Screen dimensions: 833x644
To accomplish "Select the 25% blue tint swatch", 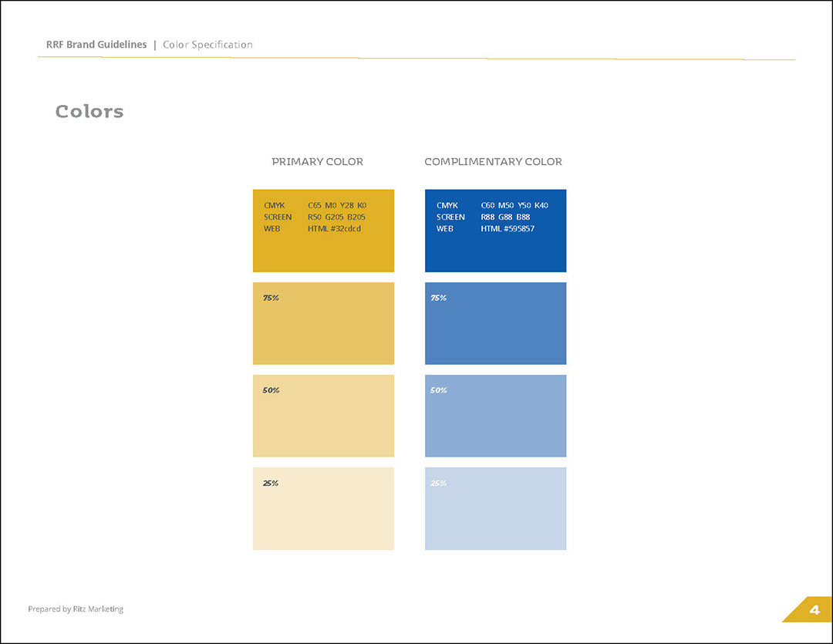I will (496, 508).
